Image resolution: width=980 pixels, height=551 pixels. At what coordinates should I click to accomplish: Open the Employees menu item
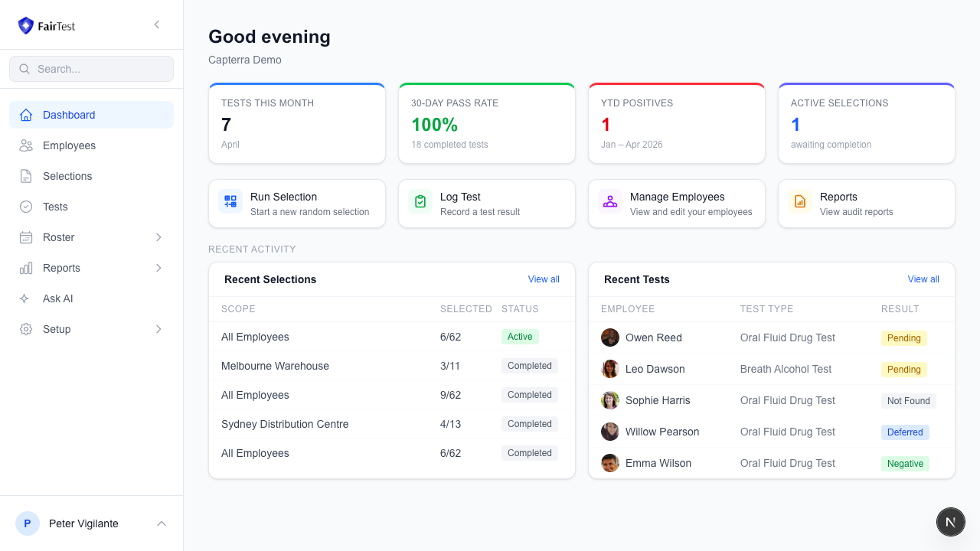(91, 145)
